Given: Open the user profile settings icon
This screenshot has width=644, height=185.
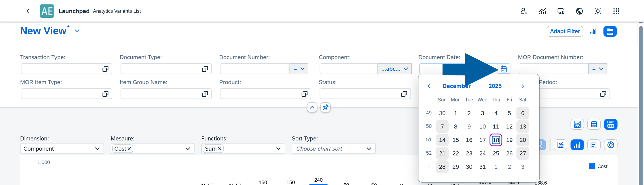Looking at the screenshot, I should 524,11.
